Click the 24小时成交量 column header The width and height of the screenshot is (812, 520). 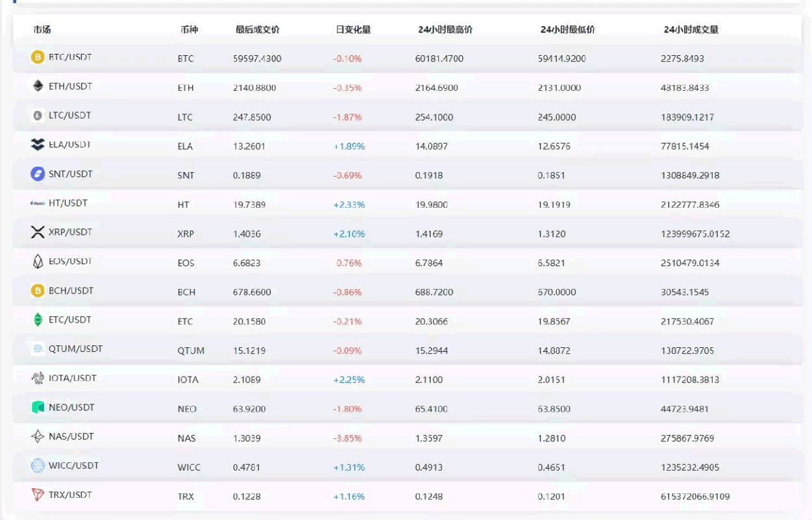click(691, 30)
